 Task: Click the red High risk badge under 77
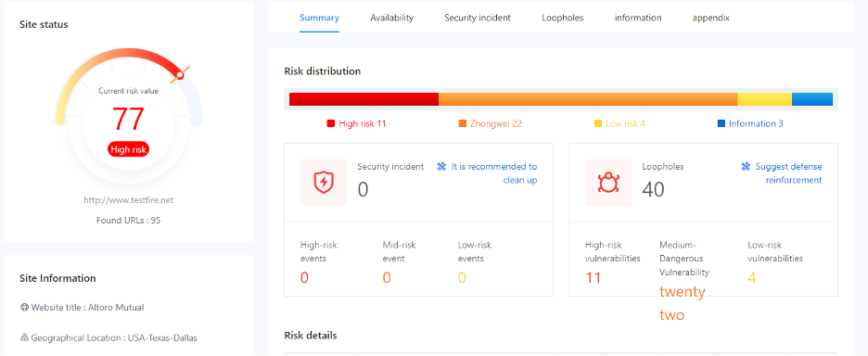128,149
